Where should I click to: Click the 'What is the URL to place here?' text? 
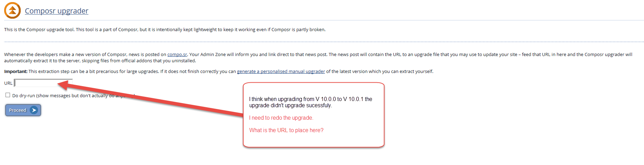[x=286, y=130]
